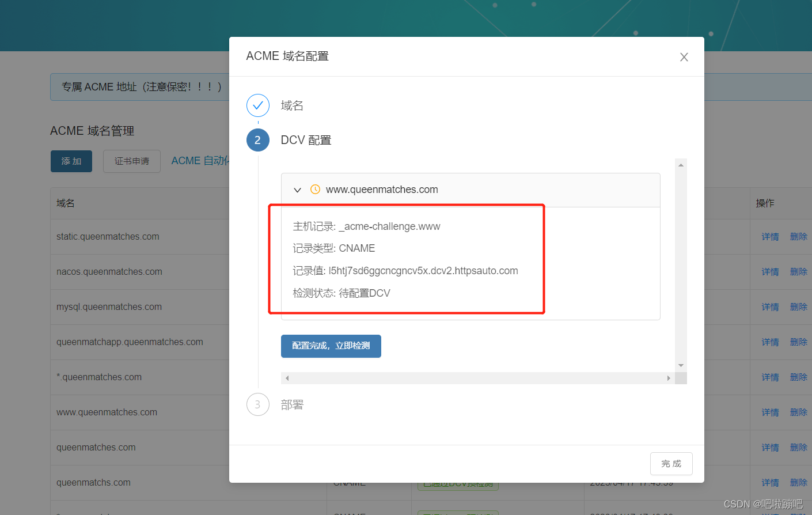Select the DCV 配置 step label
The width and height of the screenshot is (812, 515).
pyautogui.click(x=306, y=140)
